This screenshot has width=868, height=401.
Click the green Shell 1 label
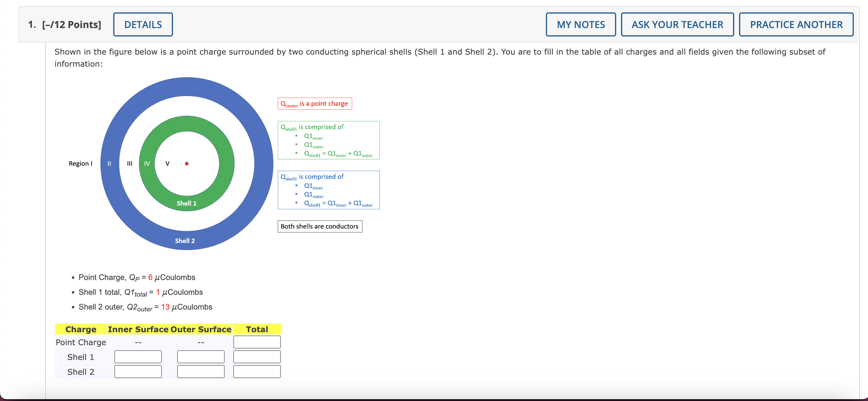tap(186, 203)
